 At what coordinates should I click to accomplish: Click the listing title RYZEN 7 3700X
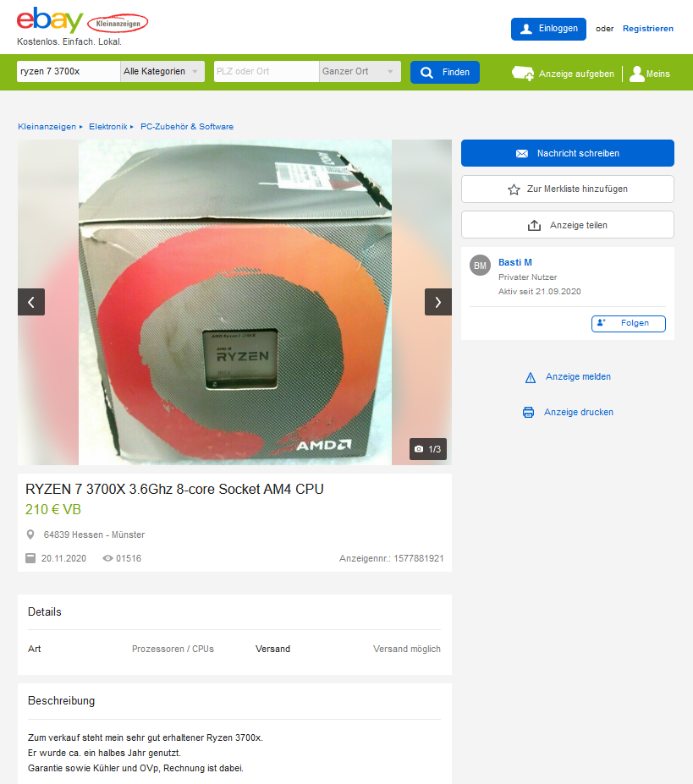(174, 489)
